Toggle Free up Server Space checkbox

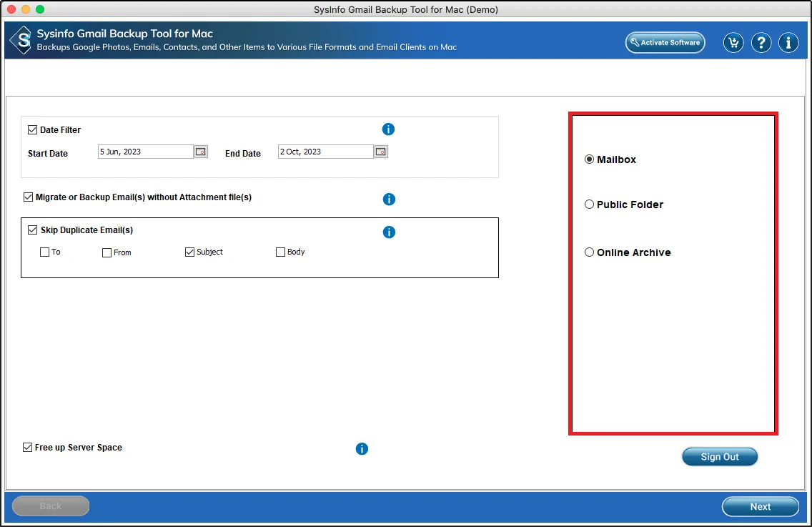coord(27,447)
